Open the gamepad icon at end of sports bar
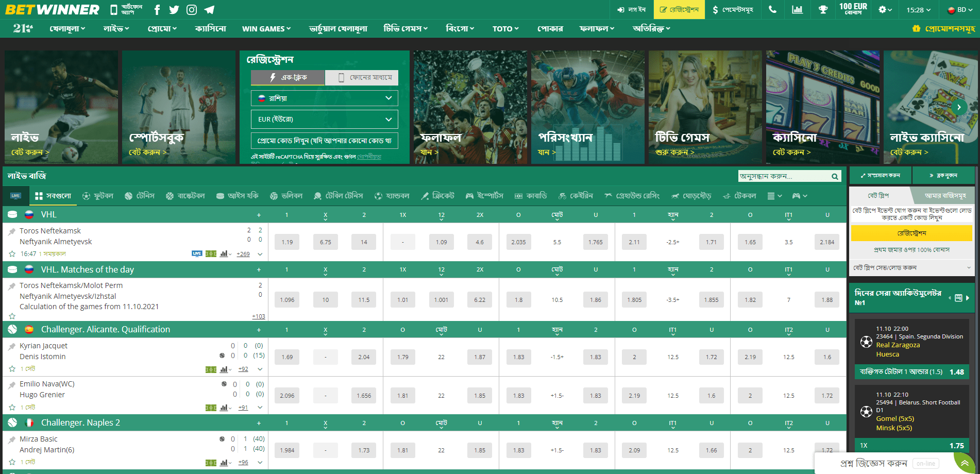Image resolution: width=980 pixels, height=474 pixels. coord(799,196)
